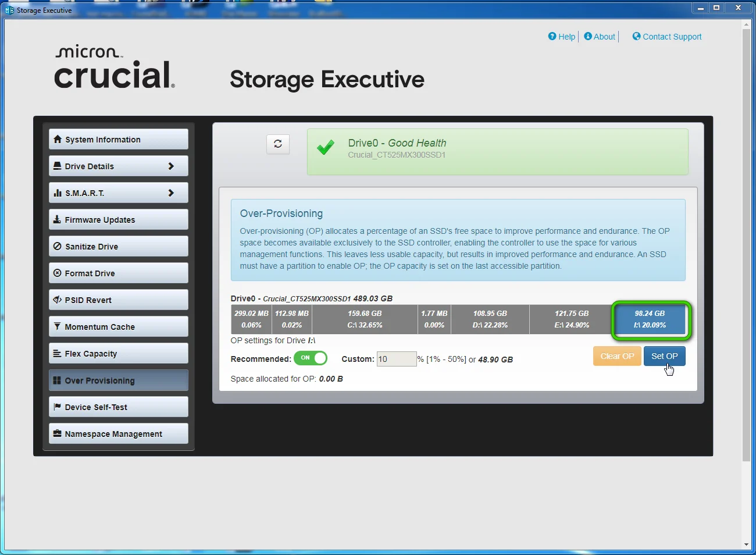756x555 pixels.
Task: Open the System Information menu
Action: click(119, 140)
